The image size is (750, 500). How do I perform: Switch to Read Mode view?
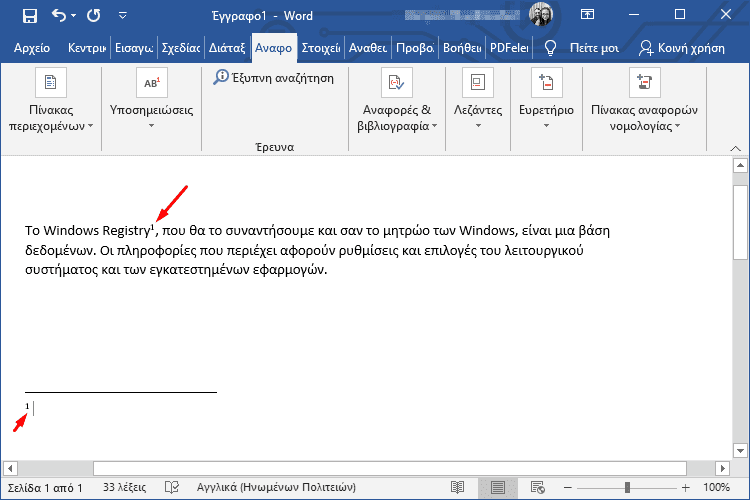(458, 488)
